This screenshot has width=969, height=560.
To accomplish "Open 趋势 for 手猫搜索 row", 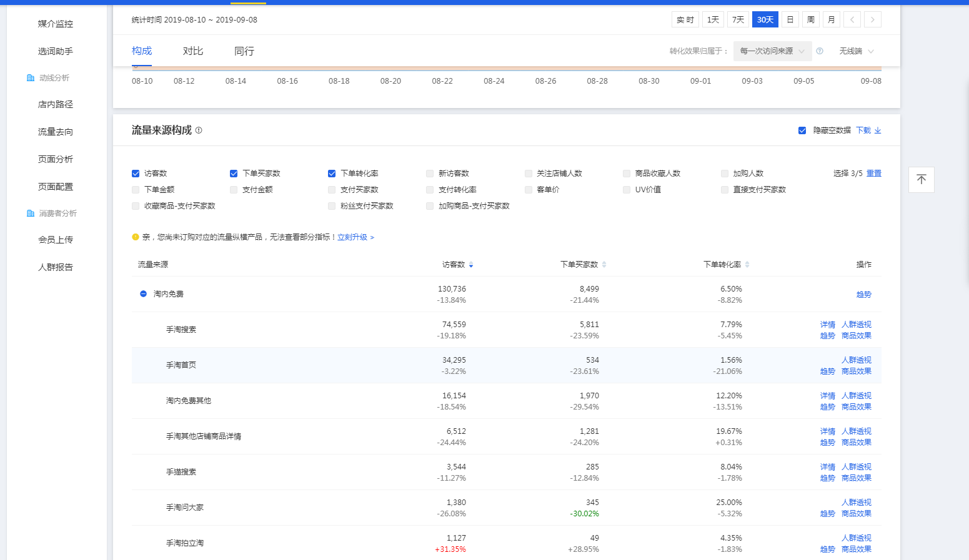I will [x=828, y=478].
